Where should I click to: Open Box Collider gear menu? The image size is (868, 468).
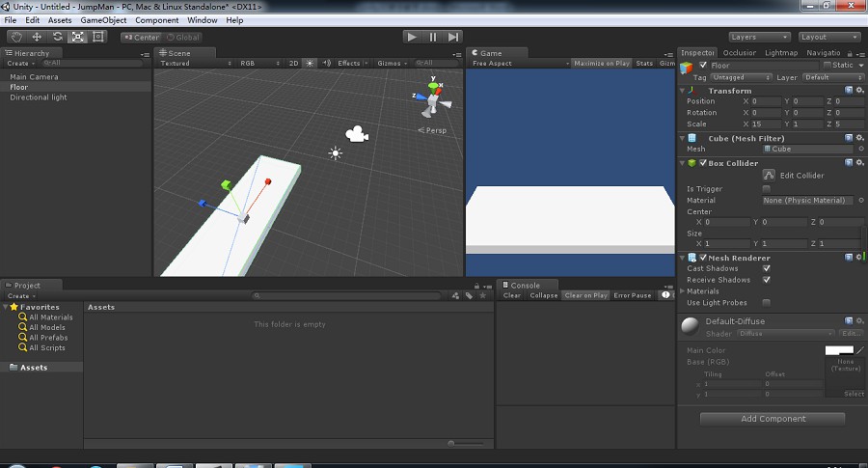(859, 163)
